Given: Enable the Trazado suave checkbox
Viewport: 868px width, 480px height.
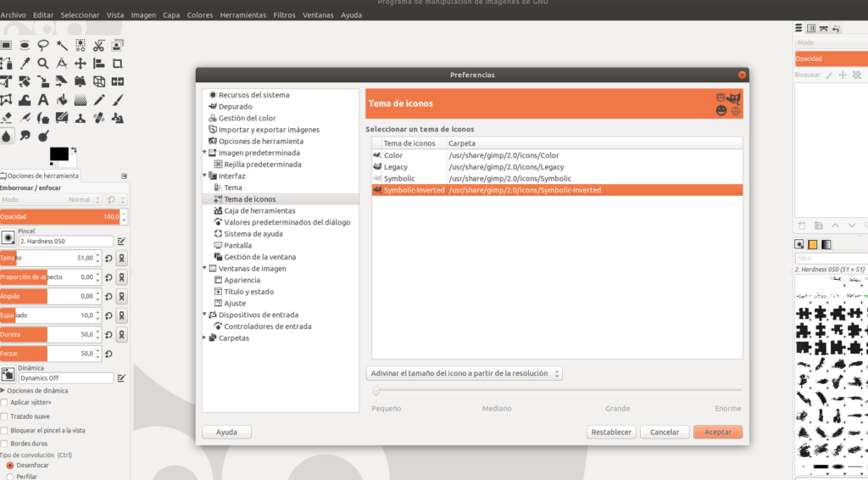Looking at the screenshot, I should [4, 416].
